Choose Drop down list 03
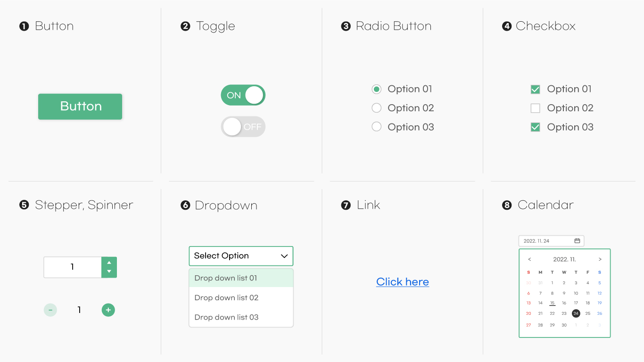Viewport: 644px width, 362px height. [x=241, y=317]
